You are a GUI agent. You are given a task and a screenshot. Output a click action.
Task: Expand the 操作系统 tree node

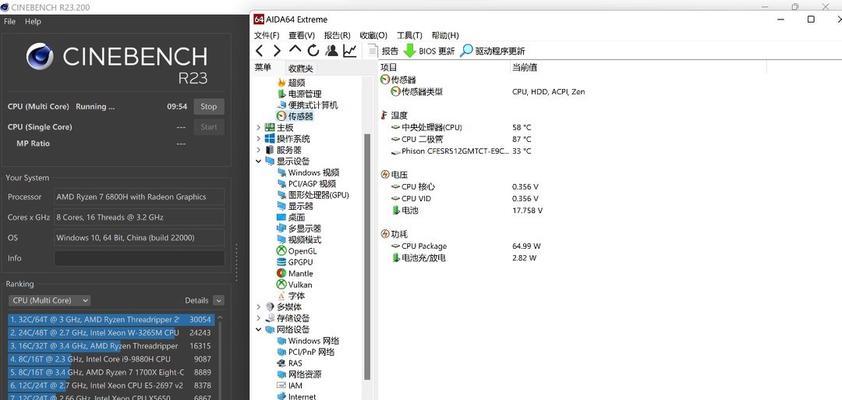(x=258, y=139)
